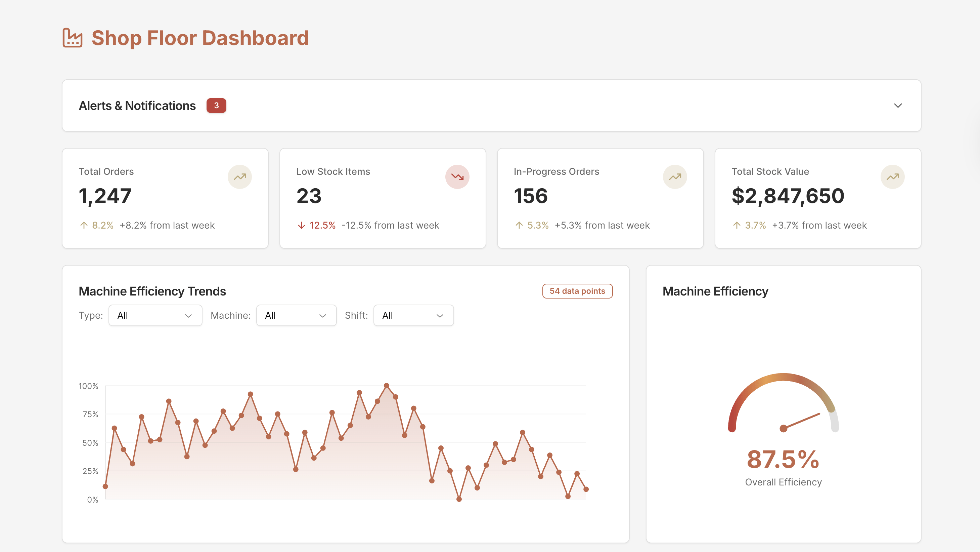Click the up arrow next to 3.7%
The width and height of the screenshot is (980, 552).
pos(737,225)
